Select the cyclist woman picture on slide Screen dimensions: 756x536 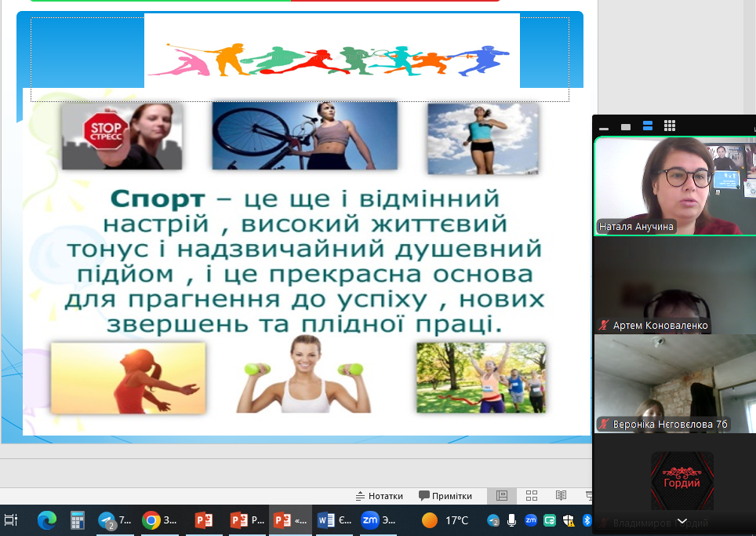pos(305,136)
